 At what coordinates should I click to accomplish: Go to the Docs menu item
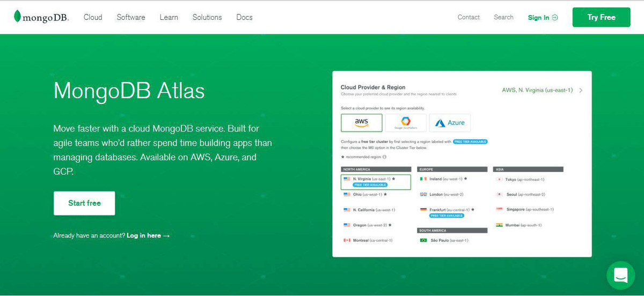click(x=244, y=17)
